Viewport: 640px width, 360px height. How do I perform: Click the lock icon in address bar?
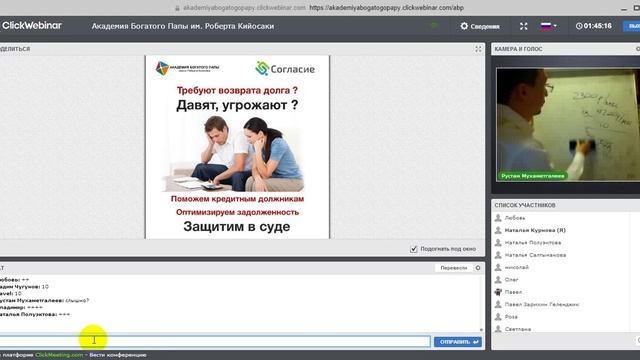coord(177,8)
